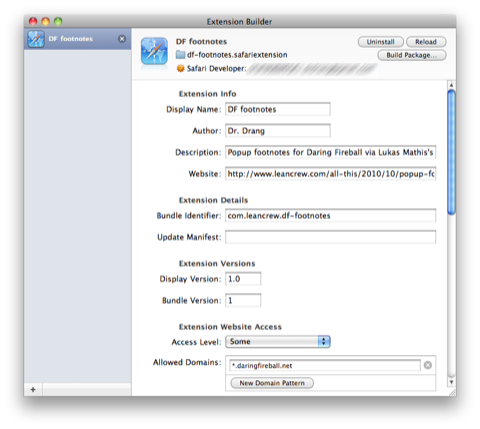Click the Website URL field
The width and height of the screenshot is (480, 429).
[x=330, y=174]
